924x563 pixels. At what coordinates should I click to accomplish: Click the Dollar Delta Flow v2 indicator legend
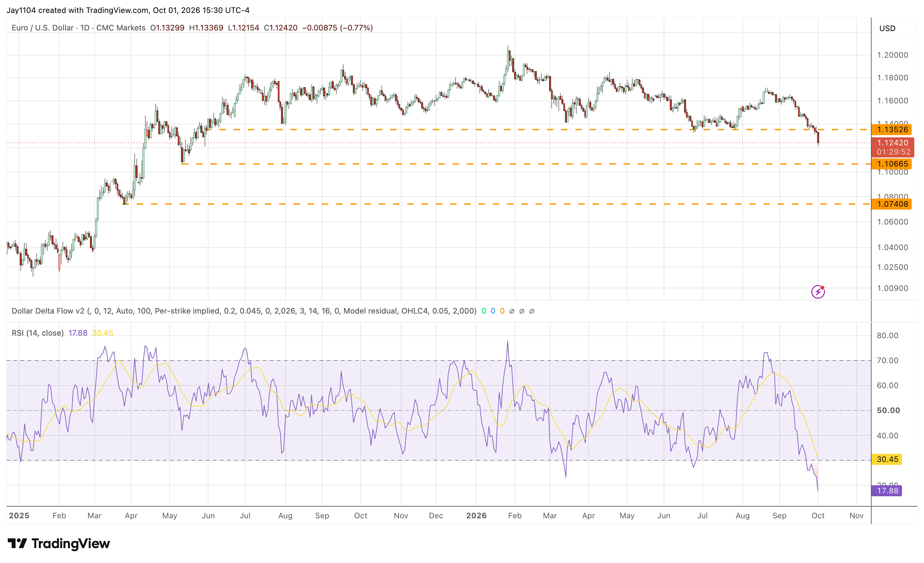click(244, 311)
